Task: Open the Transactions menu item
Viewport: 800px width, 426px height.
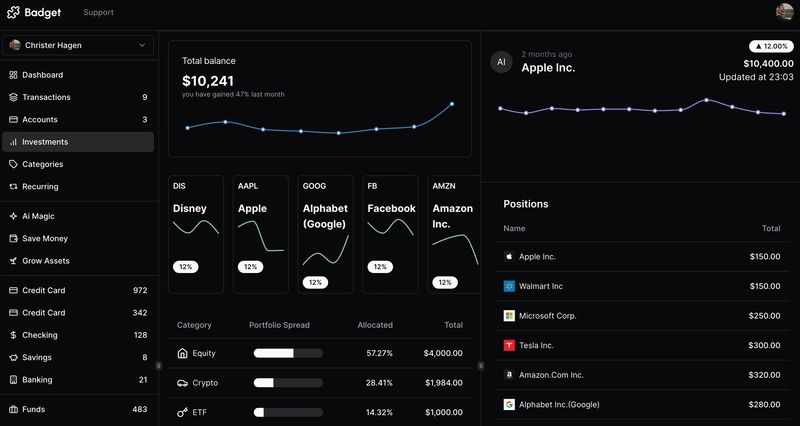Action: tap(78, 97)
